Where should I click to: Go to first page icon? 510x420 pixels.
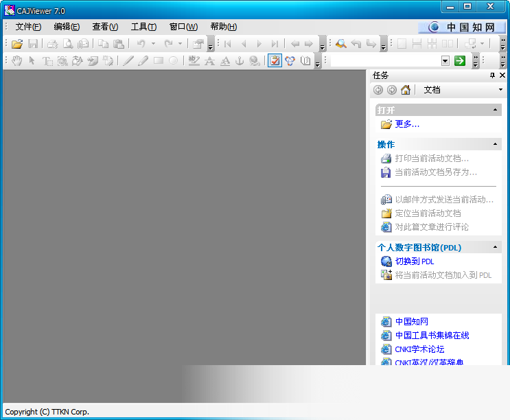228,43
